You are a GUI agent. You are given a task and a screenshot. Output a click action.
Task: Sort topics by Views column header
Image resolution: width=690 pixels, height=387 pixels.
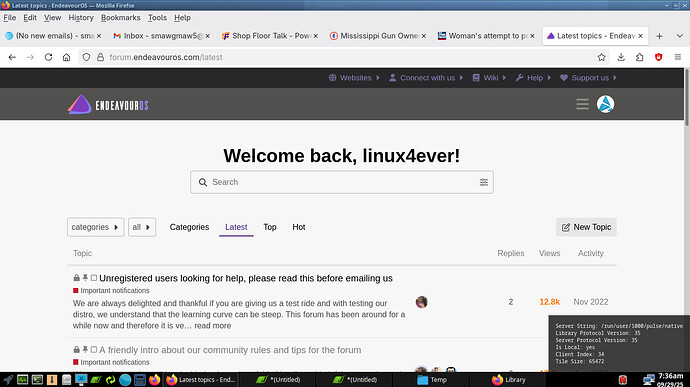(x=549, y=253)
